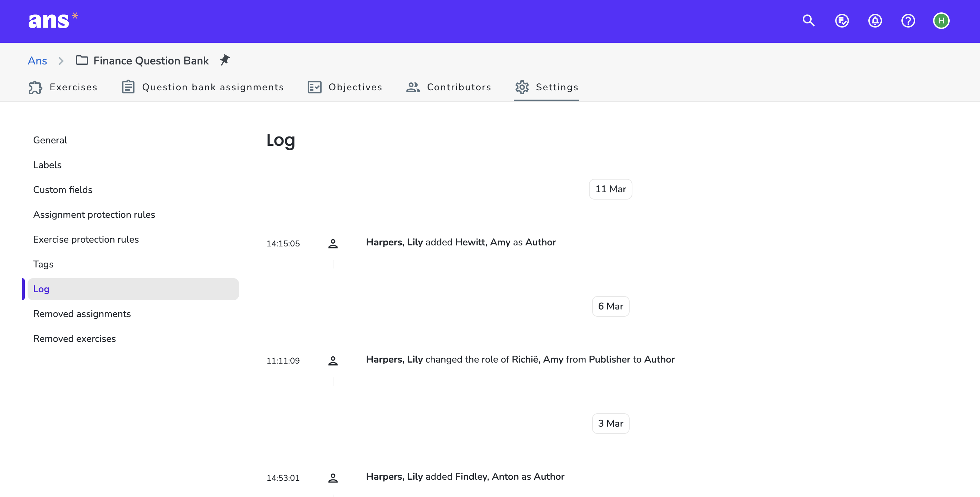Click the breadcrumb chevron after Ans

tap(61, 61)
